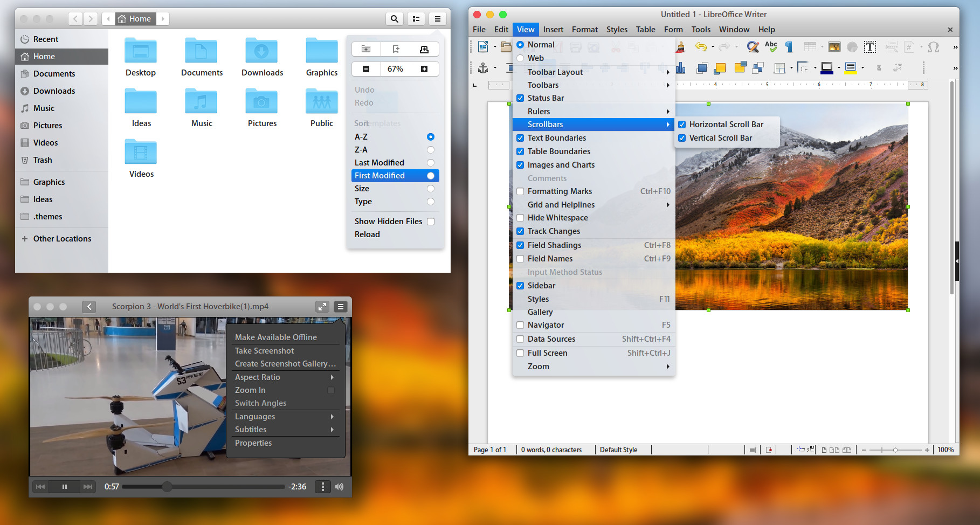Click the Insert Table icon in Writer
This screenshot has height=525, width=980.
(810, 47)
